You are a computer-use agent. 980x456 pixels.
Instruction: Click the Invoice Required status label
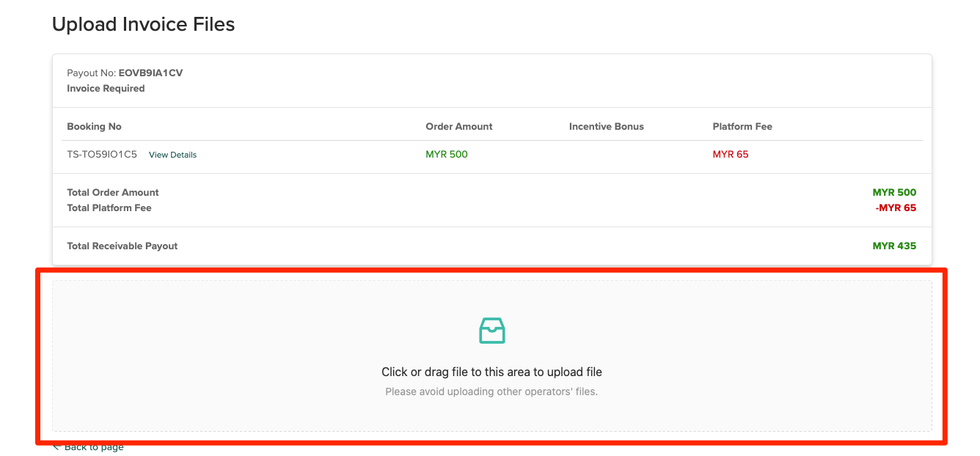pyautogui.click(x=106, y=89)
